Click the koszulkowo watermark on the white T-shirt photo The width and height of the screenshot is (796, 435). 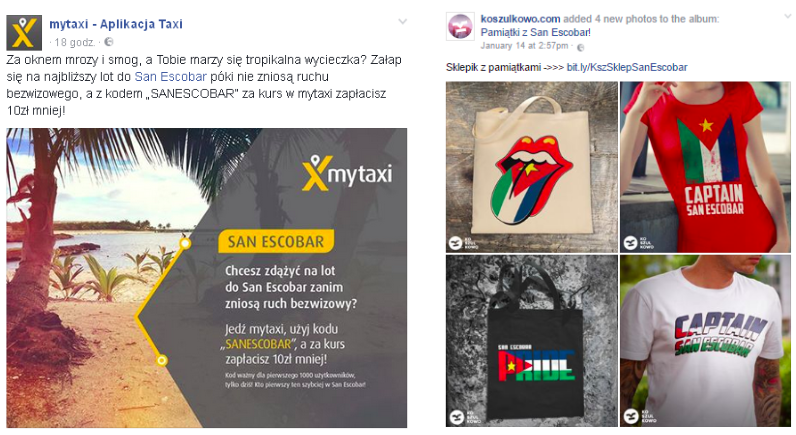pyautogui.click(x=638, y=416)
